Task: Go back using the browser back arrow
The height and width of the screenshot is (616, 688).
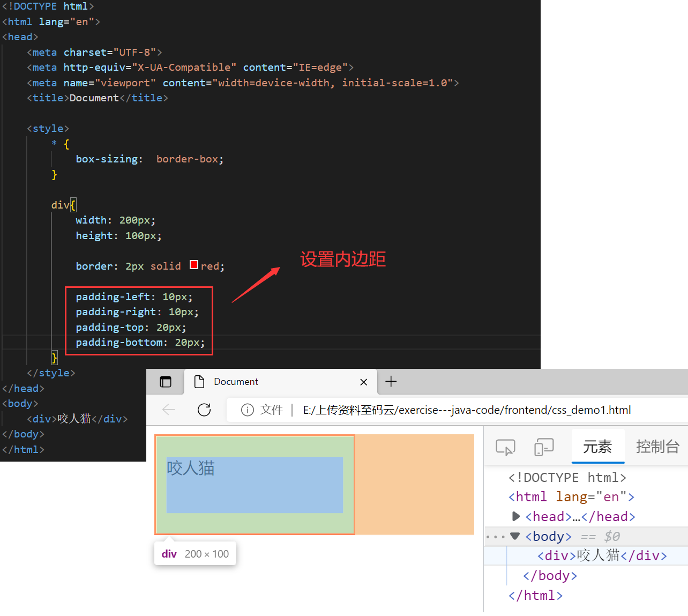Action: point(169,410)
